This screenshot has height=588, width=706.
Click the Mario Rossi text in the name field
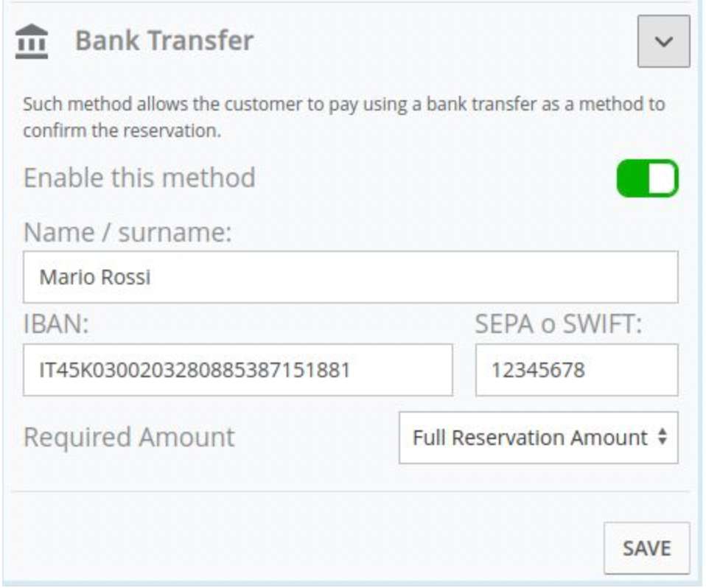95,277
